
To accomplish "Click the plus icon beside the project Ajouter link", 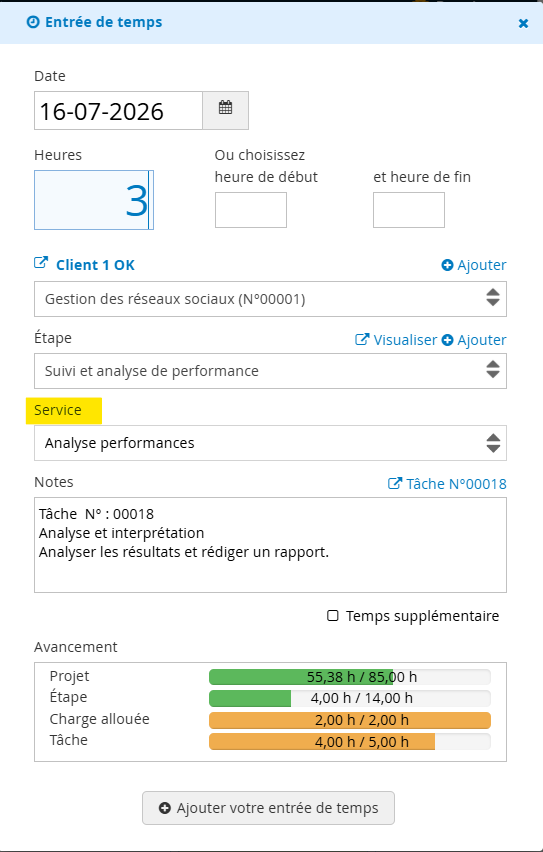I will (447, 265).
